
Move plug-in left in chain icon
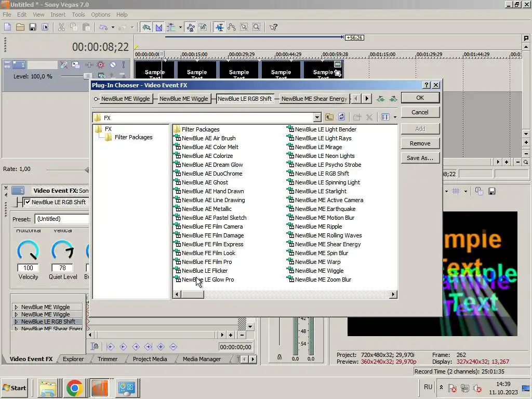[380, 99]
